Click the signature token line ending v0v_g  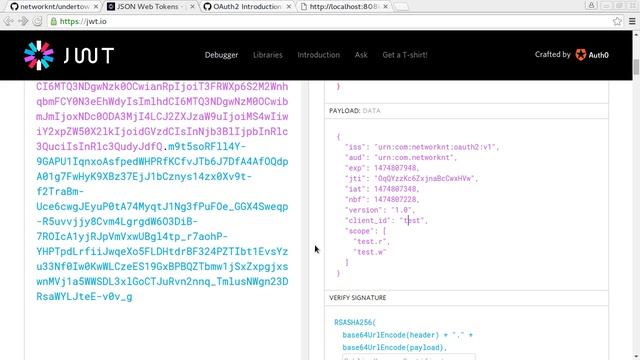(84, 297)
